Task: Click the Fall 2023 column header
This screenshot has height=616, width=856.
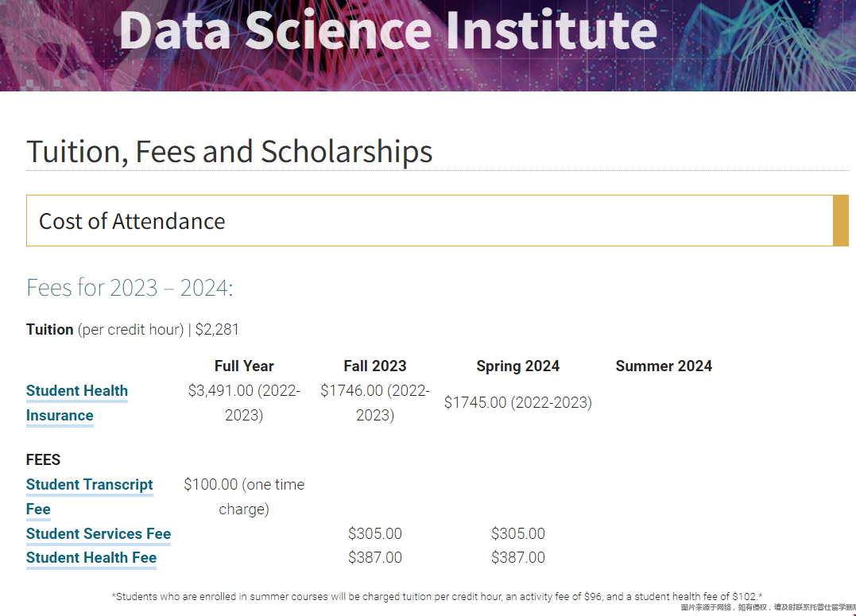Action: (375, 366)
